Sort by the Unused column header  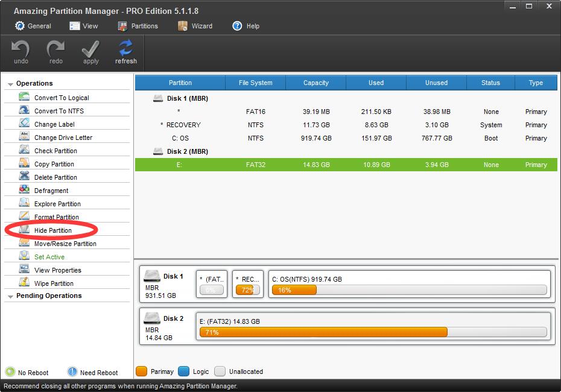pyautogui.click(x=436, y=83)
